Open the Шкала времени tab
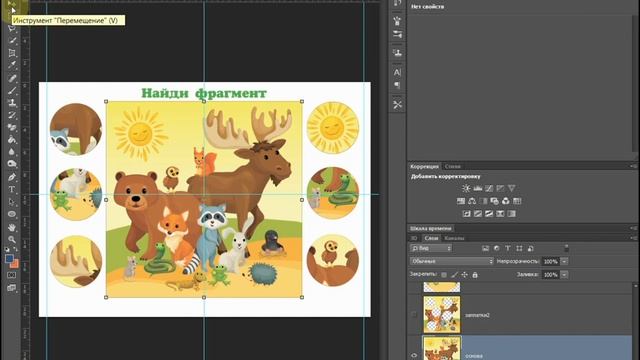The image size is (640, 360). click(431, 229)
